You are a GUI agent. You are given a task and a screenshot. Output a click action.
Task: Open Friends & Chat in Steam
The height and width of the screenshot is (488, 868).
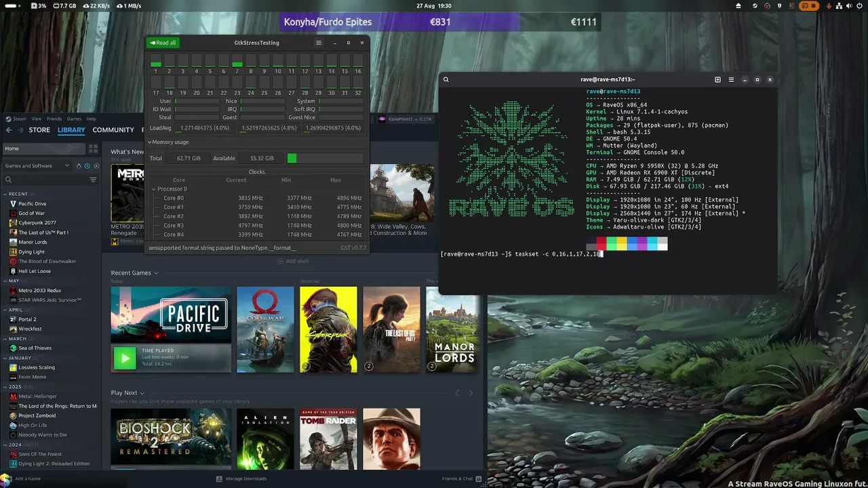462,479
